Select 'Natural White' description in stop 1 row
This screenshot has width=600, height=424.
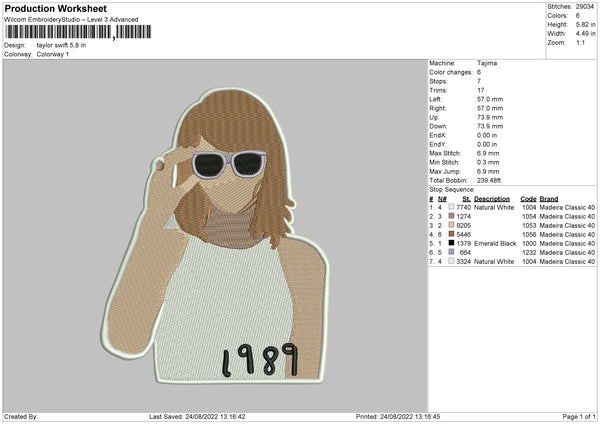[494, 207]
